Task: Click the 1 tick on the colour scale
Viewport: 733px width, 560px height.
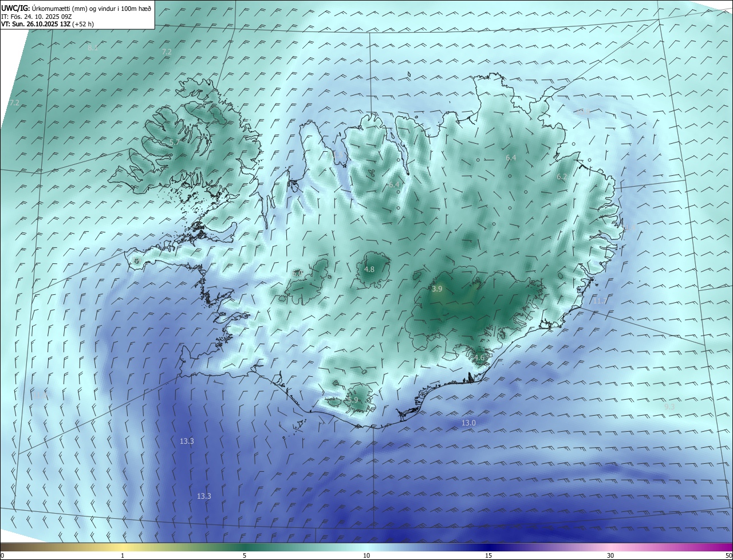Action: pos(123,556)
